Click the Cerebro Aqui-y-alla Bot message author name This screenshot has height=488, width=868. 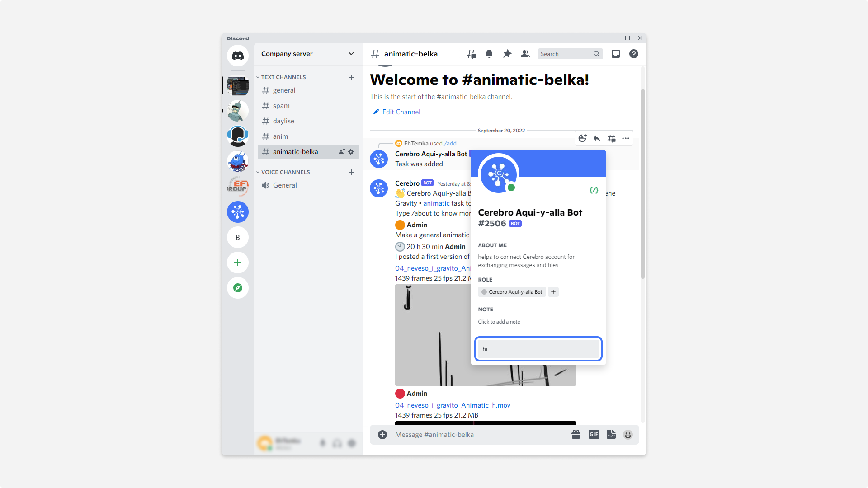tap(431, 154)
